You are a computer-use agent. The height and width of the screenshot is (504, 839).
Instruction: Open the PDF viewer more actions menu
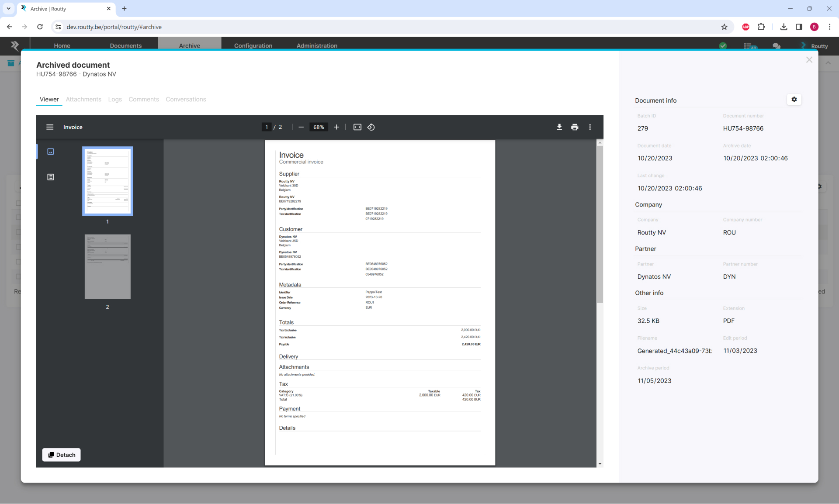[x=590, y=127]
